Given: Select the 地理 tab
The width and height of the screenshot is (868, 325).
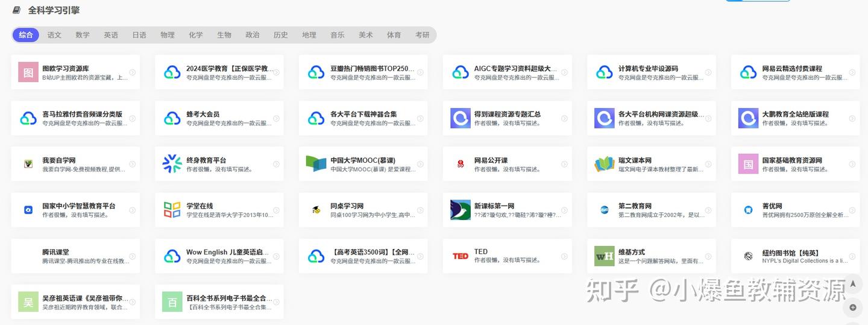Looking at the screenshot, I should [309, 35].
